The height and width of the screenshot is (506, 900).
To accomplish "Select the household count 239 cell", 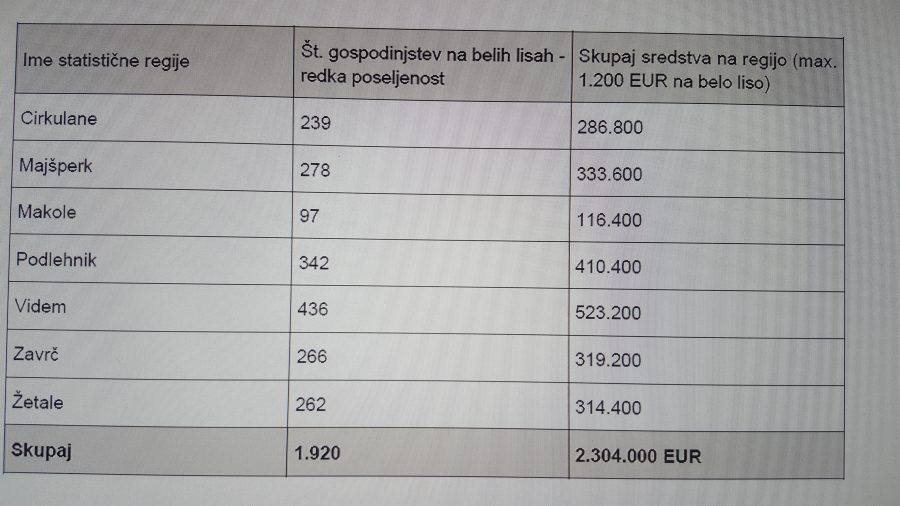I will coord(315,124).
